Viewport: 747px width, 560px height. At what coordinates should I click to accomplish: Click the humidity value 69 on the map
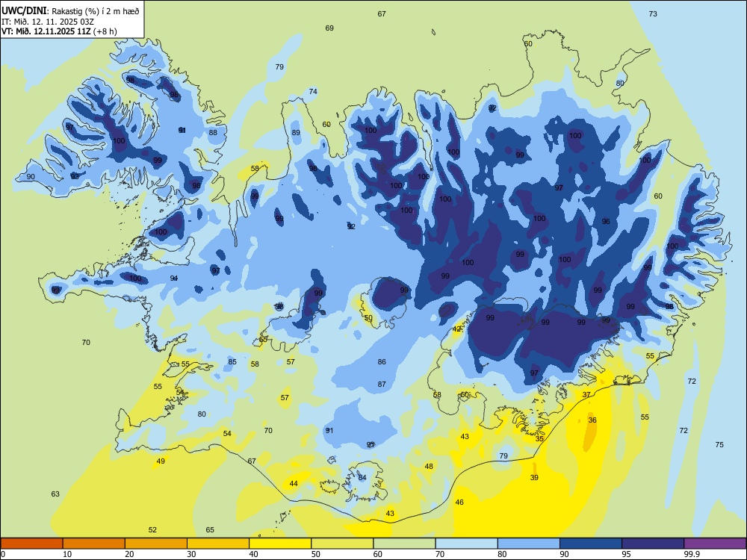point(329,28)
